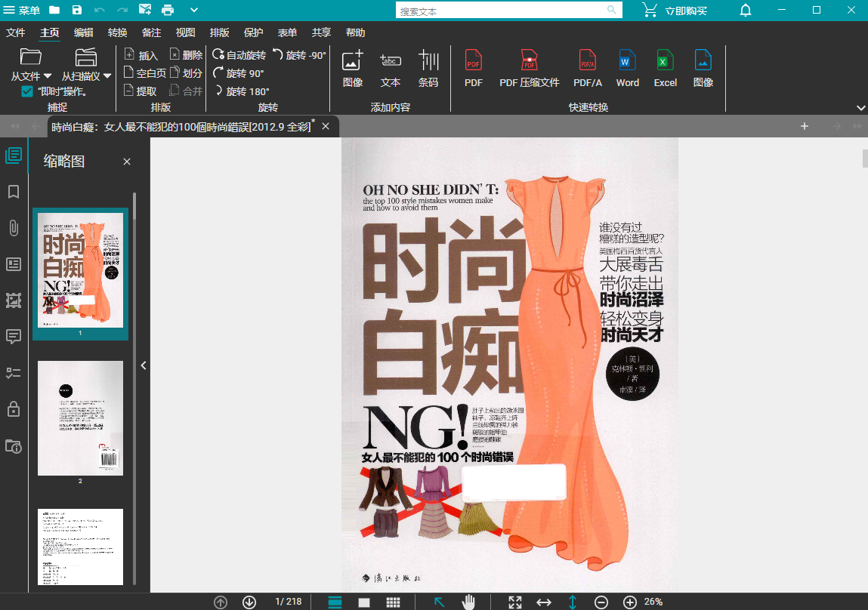Switch to continuous page view mode
The height and width of the screenshot is (610, 868).
pos(335,602)
